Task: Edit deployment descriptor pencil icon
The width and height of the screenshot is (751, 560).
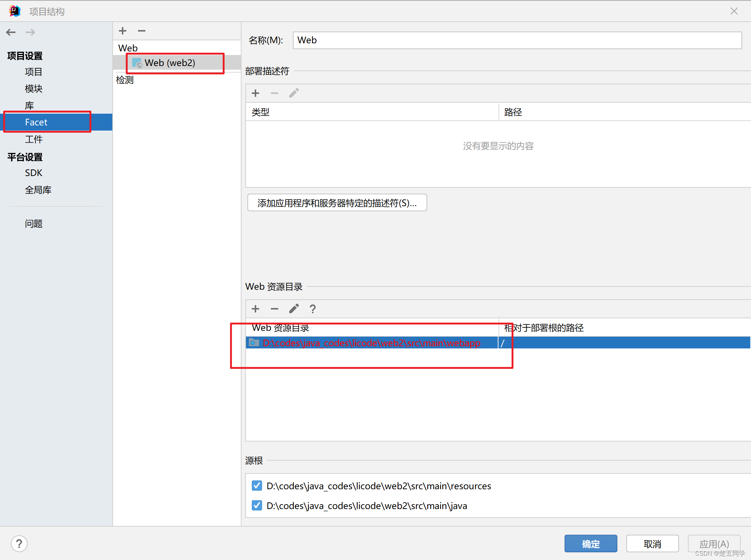Action: click(x=294, y=93)
